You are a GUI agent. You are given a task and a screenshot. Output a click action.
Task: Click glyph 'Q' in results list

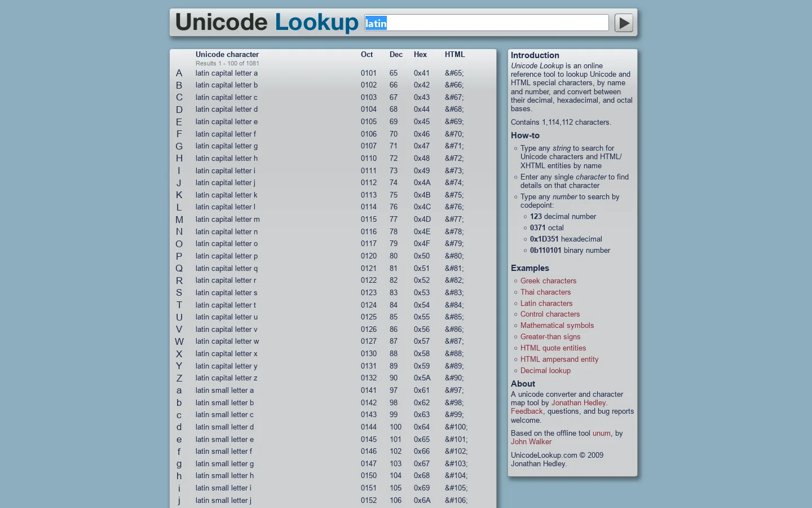(x=179, y=268)
